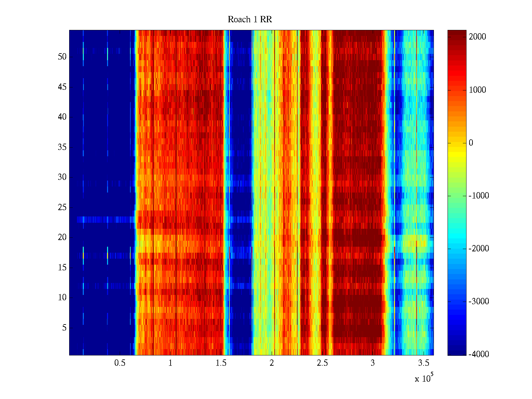Click the colorbar tick label -3000

pyautogui.click(x=478, y=302)
